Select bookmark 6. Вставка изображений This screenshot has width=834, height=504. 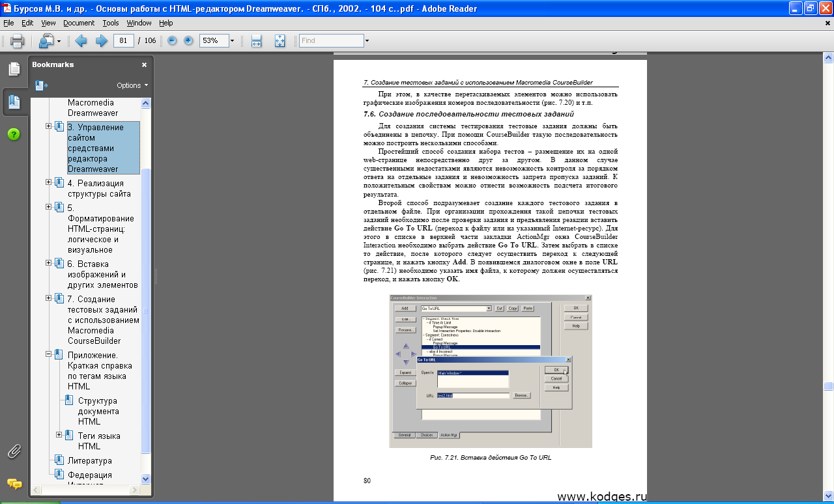pyautogui.click(x=102, y=274)
